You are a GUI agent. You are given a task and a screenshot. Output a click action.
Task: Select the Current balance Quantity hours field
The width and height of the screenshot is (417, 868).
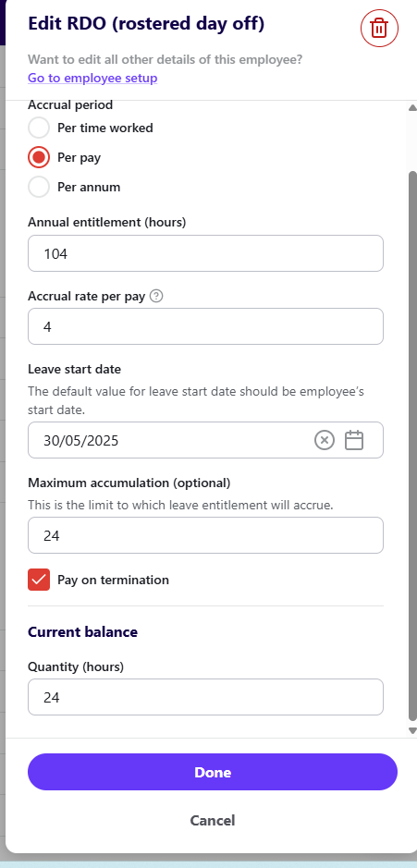pos(205,697)
